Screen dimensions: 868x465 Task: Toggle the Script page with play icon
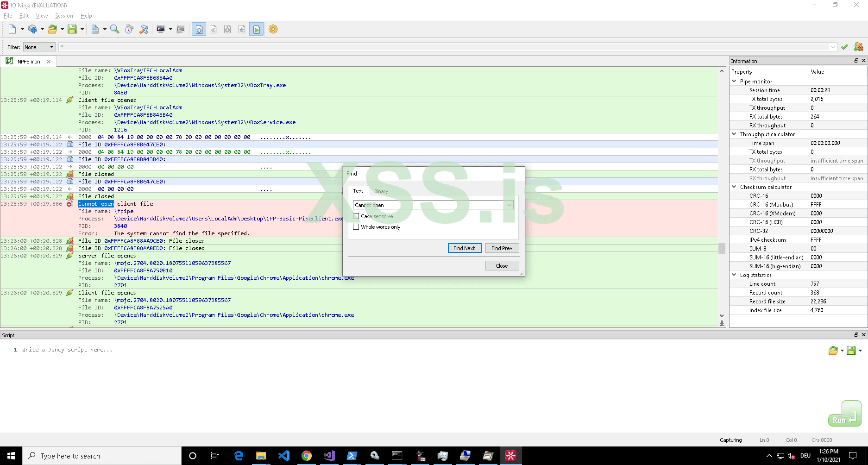pos(256,29)
